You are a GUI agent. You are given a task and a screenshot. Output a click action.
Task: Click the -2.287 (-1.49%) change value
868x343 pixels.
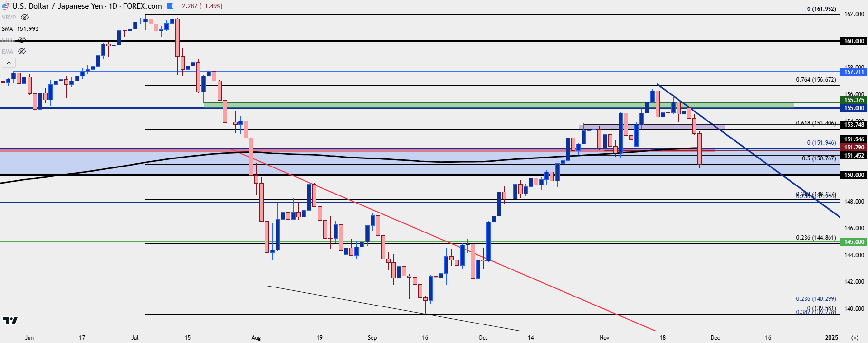tap(200, 6)
